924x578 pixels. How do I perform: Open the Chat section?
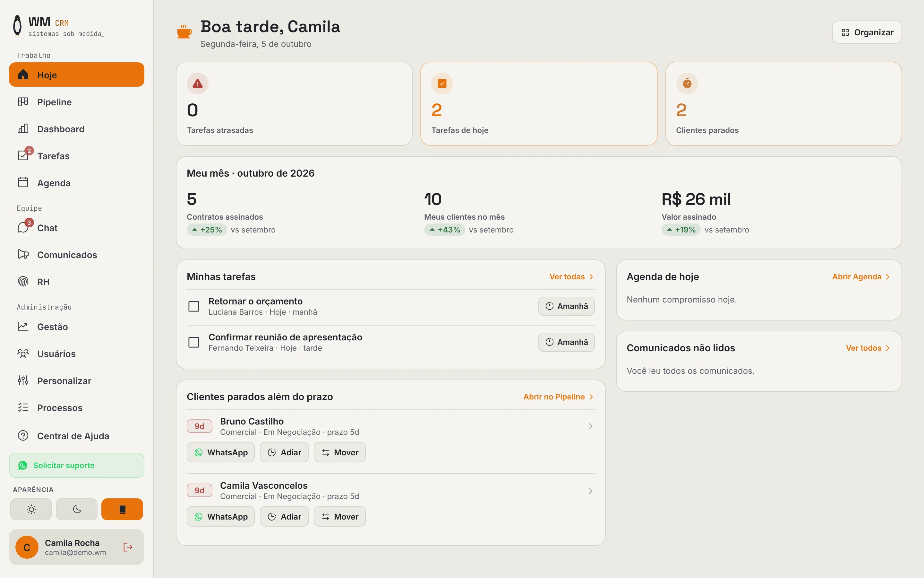pos(77,228)
